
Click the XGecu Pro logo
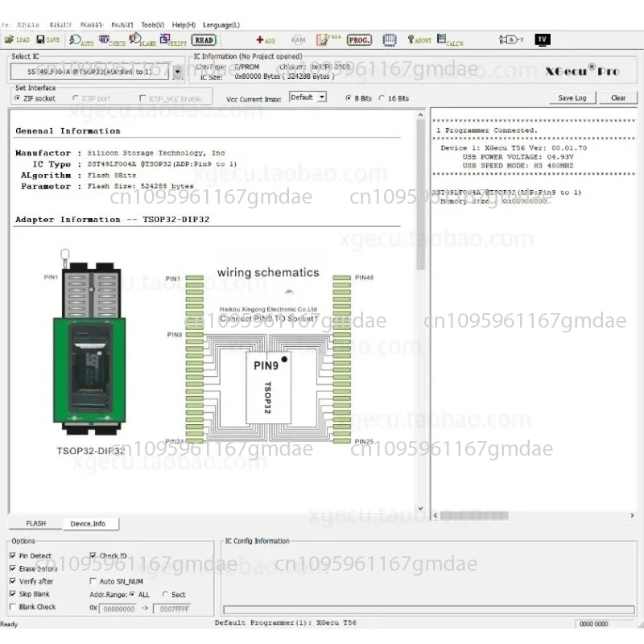tap(582, 71)
